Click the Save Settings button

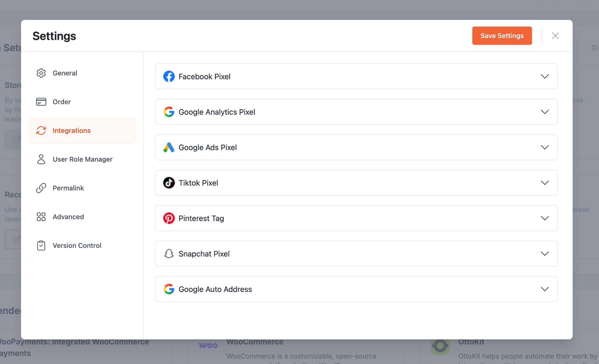pos(502,36)
